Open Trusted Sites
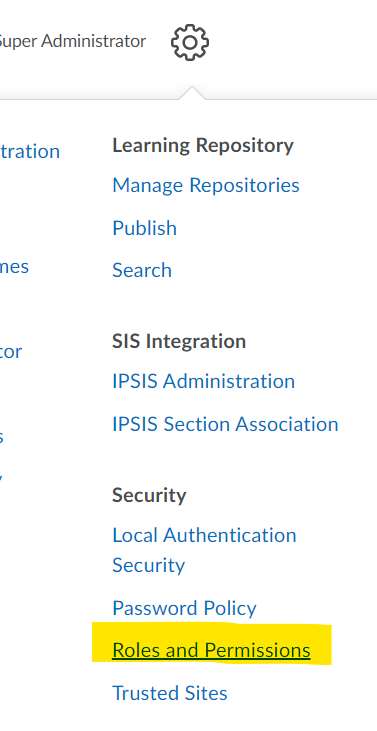 170,693
